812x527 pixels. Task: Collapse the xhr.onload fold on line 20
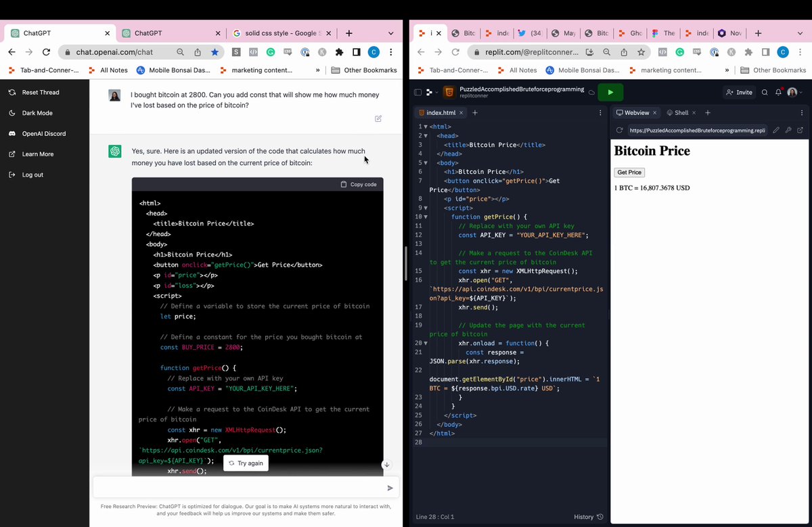pos(426,343)
